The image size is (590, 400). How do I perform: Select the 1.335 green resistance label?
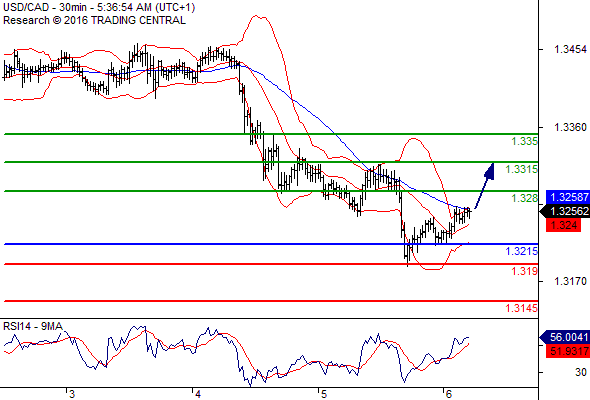point(524,141)
